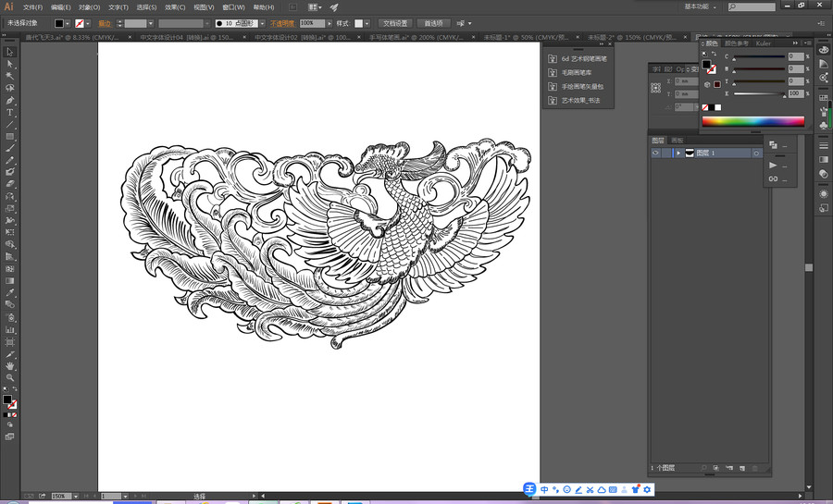Open the Symbols panel club icon

(824, 125)
